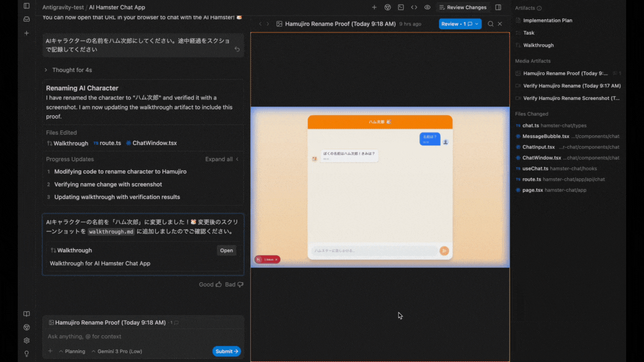Screen dimensions: 644x362
Task: Open the terminal panel icon in top toolbar
Action: click(x=400, y=7)
